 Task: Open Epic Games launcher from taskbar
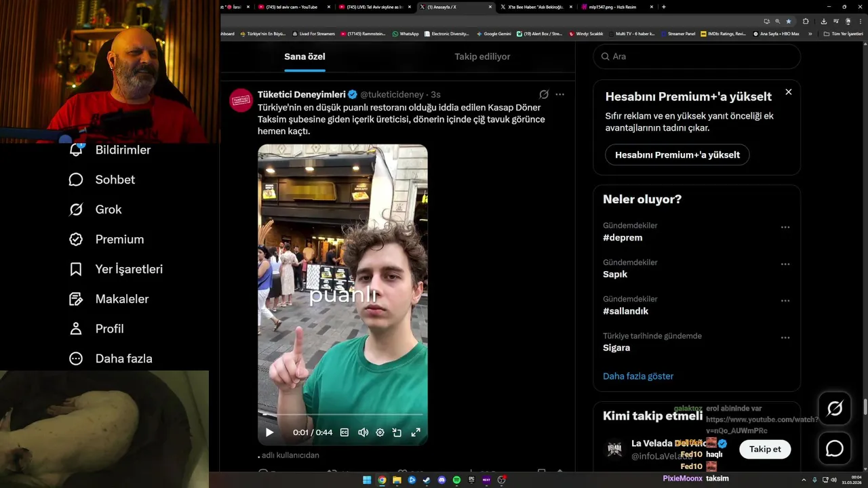click(471, 480)
